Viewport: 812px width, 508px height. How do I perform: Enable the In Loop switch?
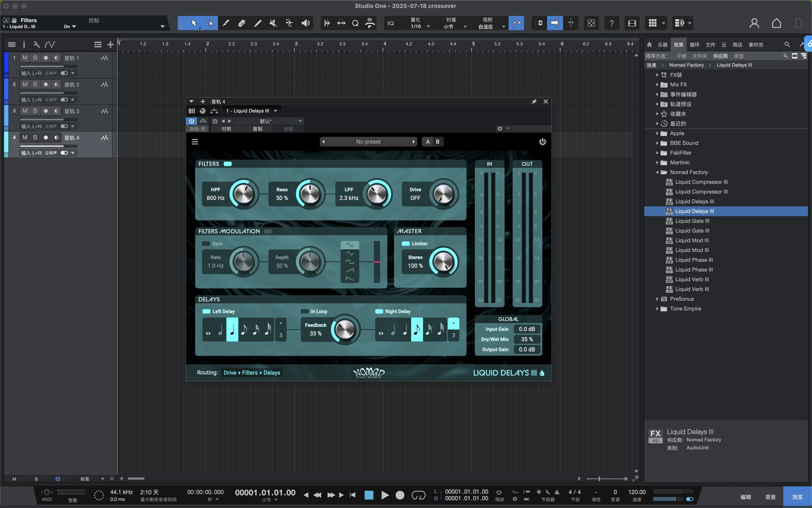tap(304, 311)
